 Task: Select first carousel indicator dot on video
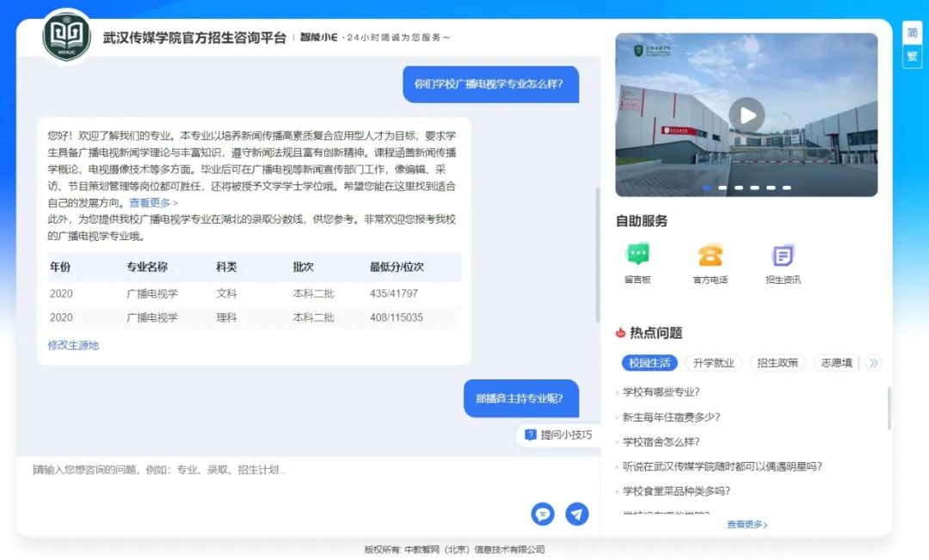pos(707,187)
